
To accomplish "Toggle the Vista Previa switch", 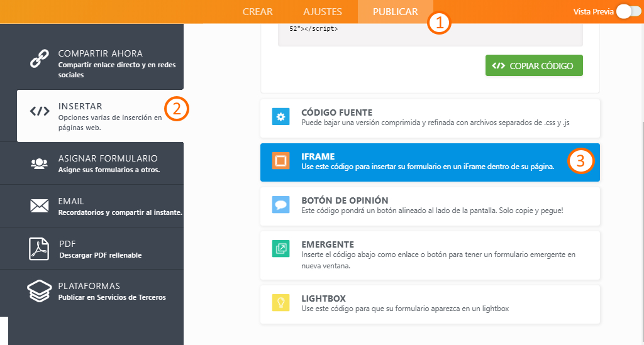I will (628, 11).
